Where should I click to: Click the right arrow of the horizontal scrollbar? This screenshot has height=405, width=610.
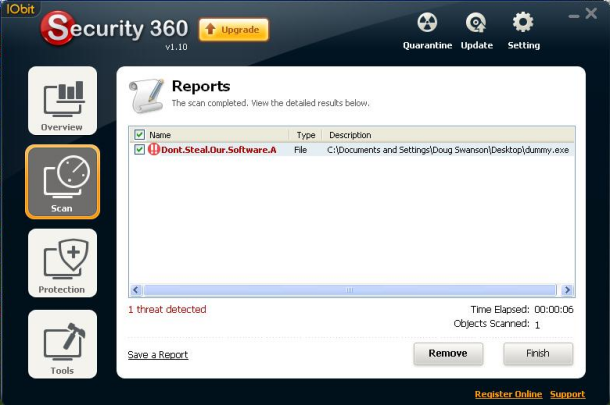(x=567, y=290)
